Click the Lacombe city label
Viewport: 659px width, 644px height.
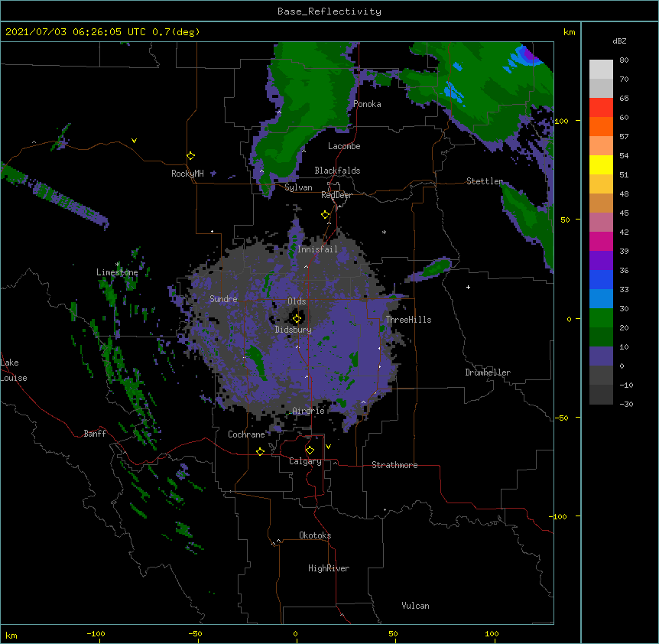coord(344,146)
